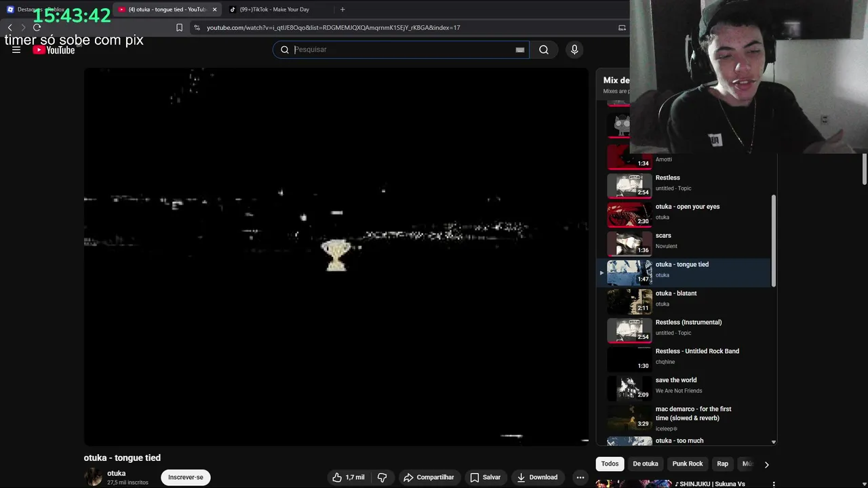Open the on-screen keyboard in search box

point(520,49)
